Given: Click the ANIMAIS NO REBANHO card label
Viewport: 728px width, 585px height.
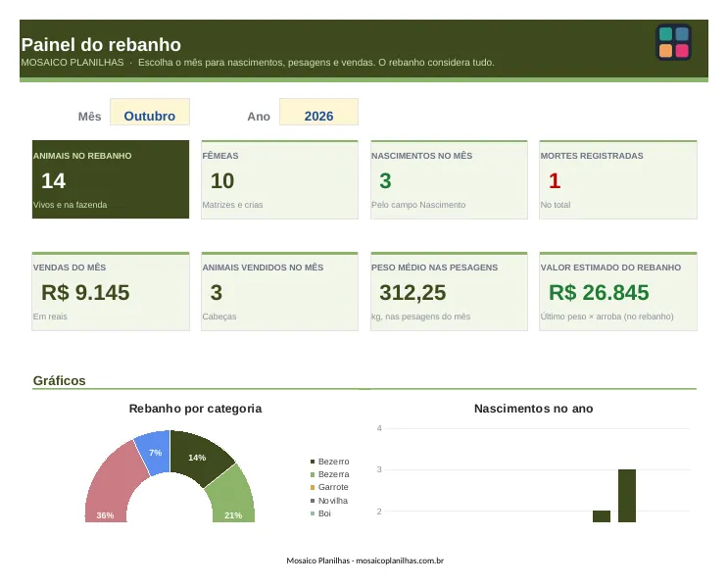Looking at the screenshot, I should [82, 156].
